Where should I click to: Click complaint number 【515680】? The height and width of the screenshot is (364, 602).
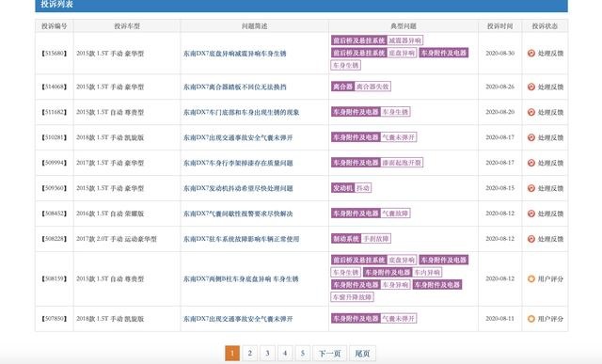point(55,54)
